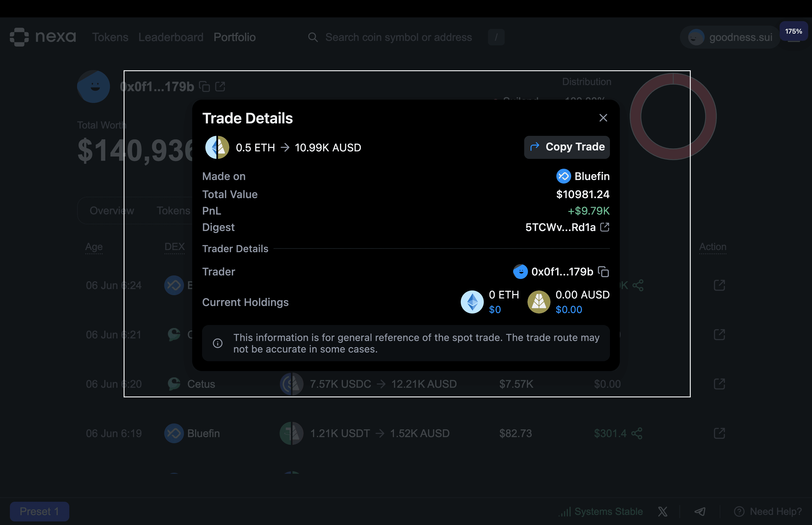Image resolution: width=812 pixels, height=525 pixels.
Task: Click the Bluefin DEX icon next to Made on
Action: click(564, 176)
